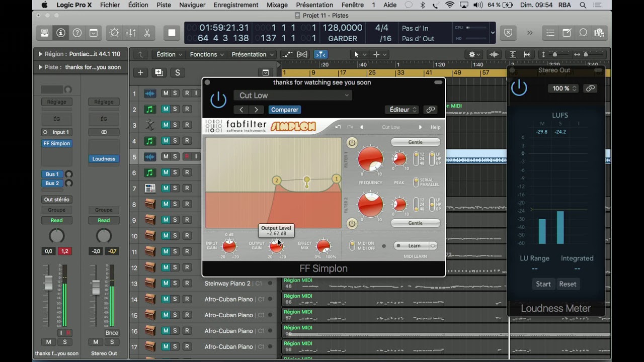This screenshot has height=362, width=644.
Task: Open the Éditeur view dropdown
Action: (x=401, y=110)
